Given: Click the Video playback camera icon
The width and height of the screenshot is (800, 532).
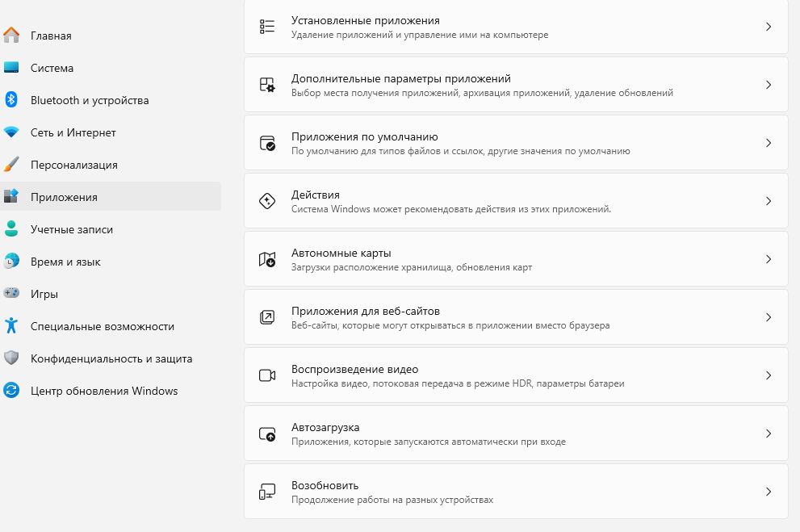Looking at the screenshot, I should (x=267, y=375).
